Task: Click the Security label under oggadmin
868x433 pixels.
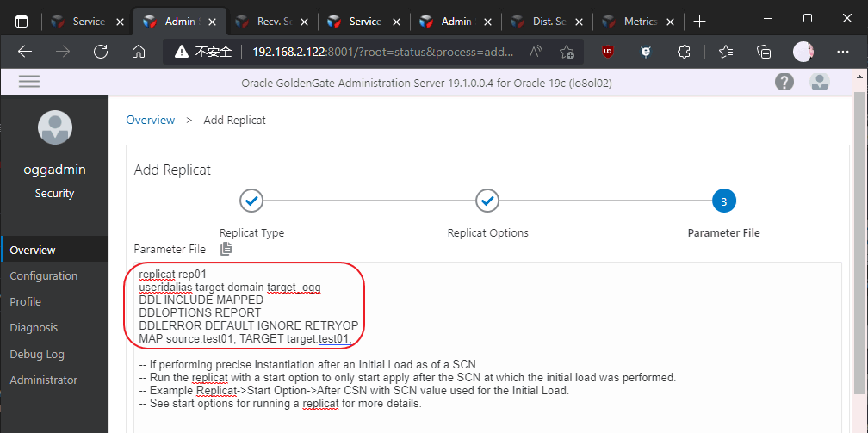Action: (54, 193)
